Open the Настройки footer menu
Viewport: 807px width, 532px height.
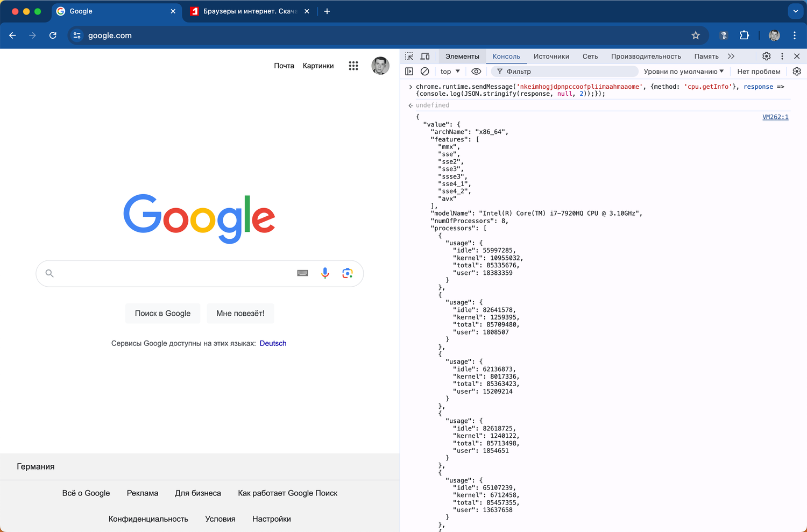click(272, 519)
